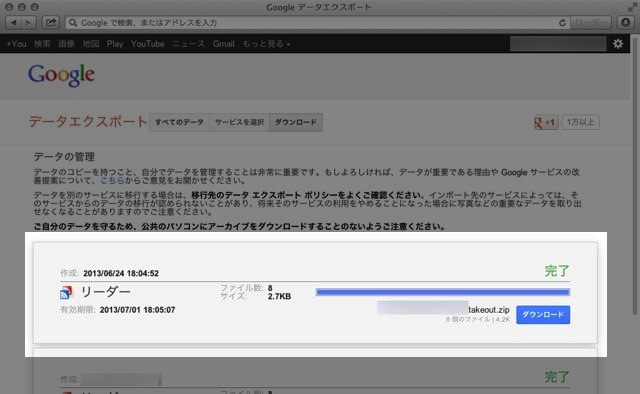Click the Google +1 button

pos(546,122)
